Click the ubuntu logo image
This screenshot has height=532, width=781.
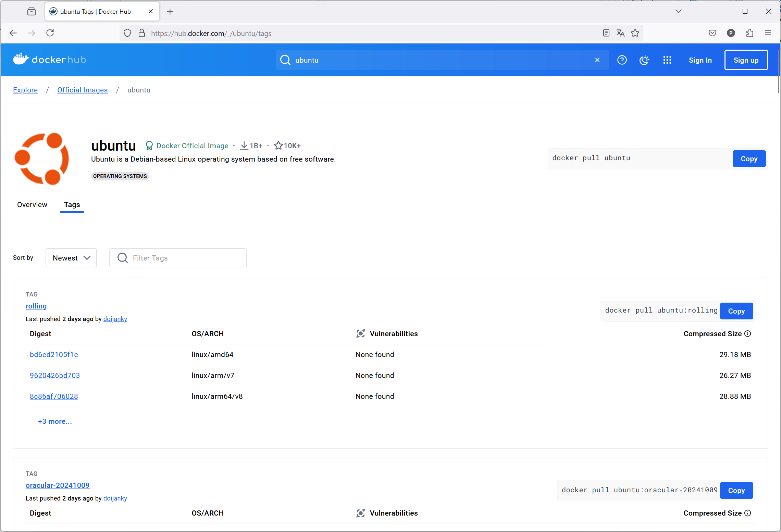pos(42,159)
